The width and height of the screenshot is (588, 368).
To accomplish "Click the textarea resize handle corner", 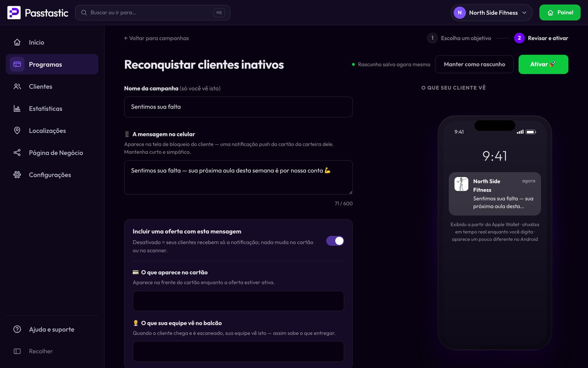I will (x=351, y=192).
